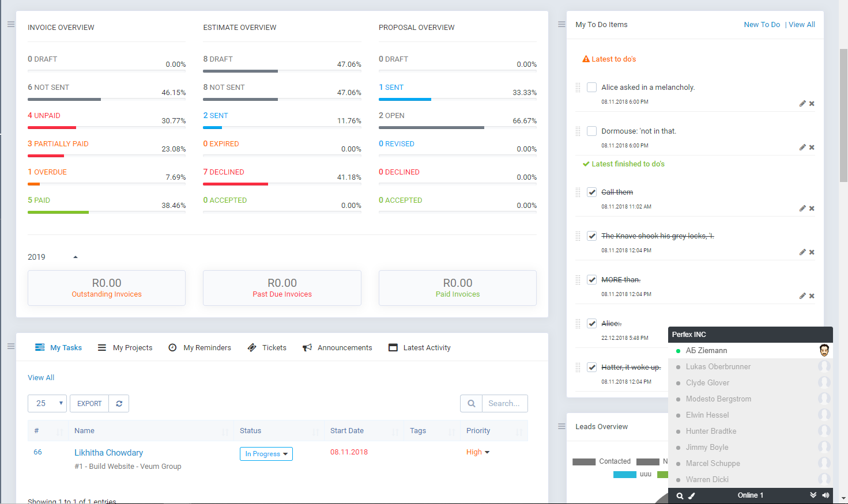Click the brush icon in chat footer
The width and height of the screenshot is (848, 504).
click(x=692, y=495)
